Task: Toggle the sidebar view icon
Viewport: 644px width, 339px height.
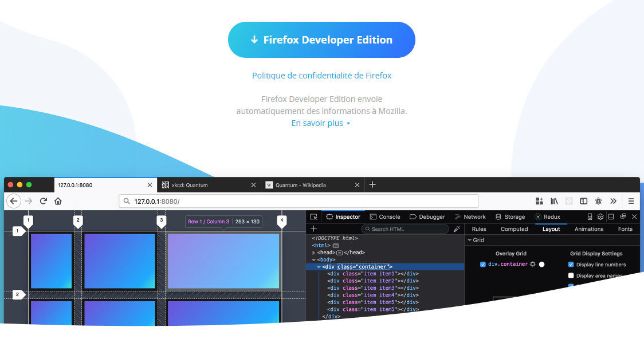Action: pyautogui.click(x=583, y=201)
